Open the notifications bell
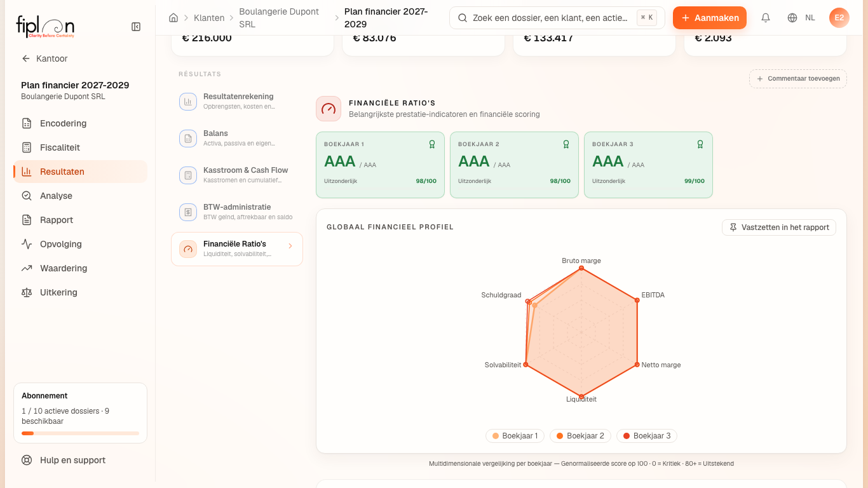 coord(766,18)
